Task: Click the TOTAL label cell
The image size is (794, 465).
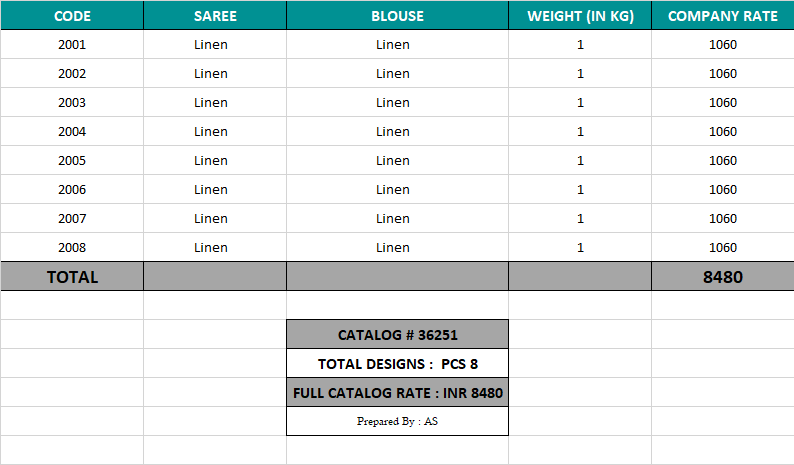Action: tap(72, 277)
